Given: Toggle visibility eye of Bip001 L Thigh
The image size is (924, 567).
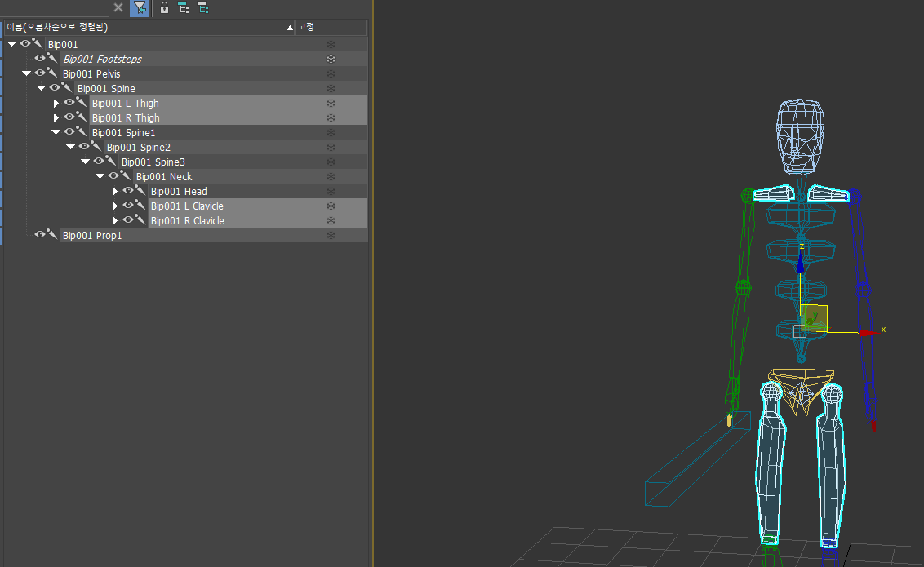Looking at the screenshot, I should [69, 103].
